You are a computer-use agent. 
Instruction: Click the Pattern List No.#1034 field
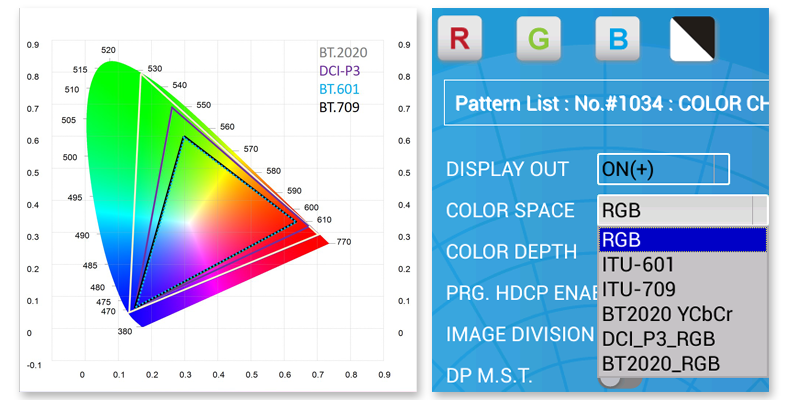607,103
